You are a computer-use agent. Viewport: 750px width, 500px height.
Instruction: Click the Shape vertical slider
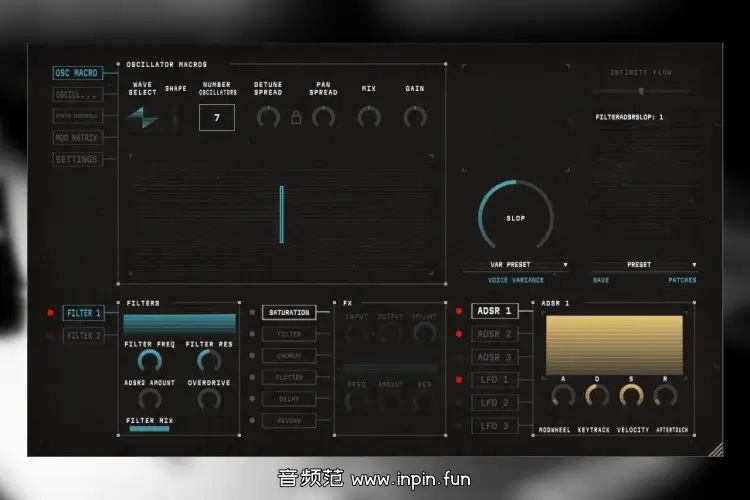point(176,118)
